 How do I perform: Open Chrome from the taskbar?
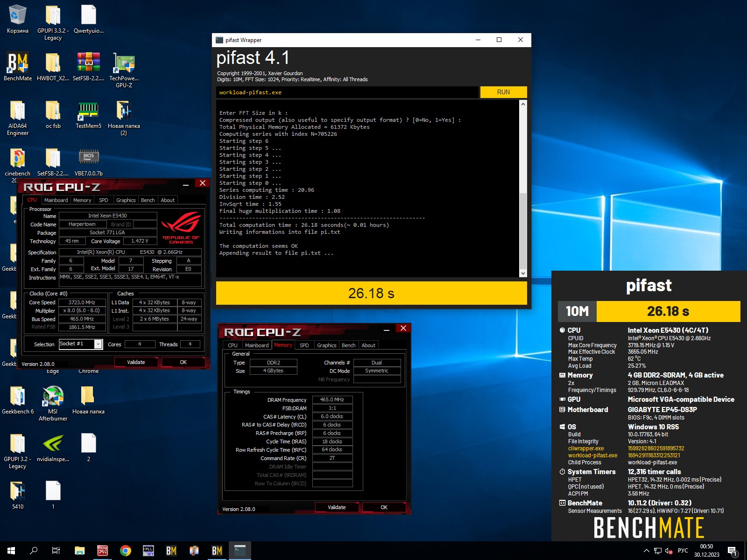(125, 551)
